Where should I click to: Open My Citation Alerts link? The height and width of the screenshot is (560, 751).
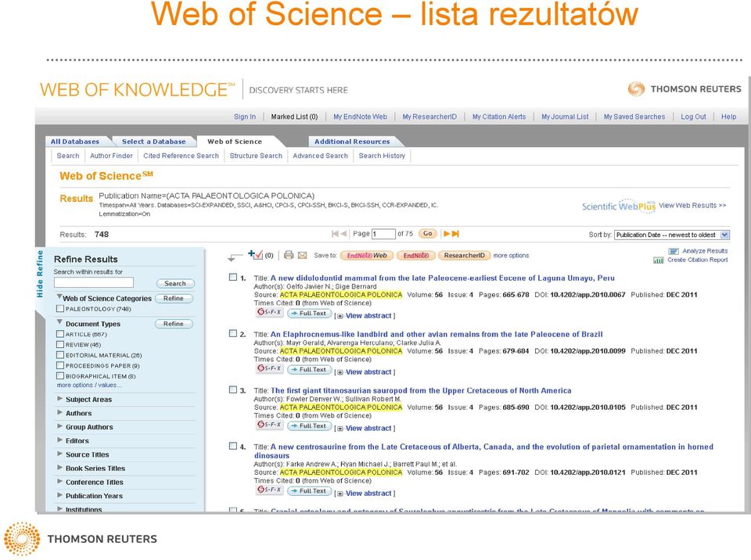pos(499,117)
